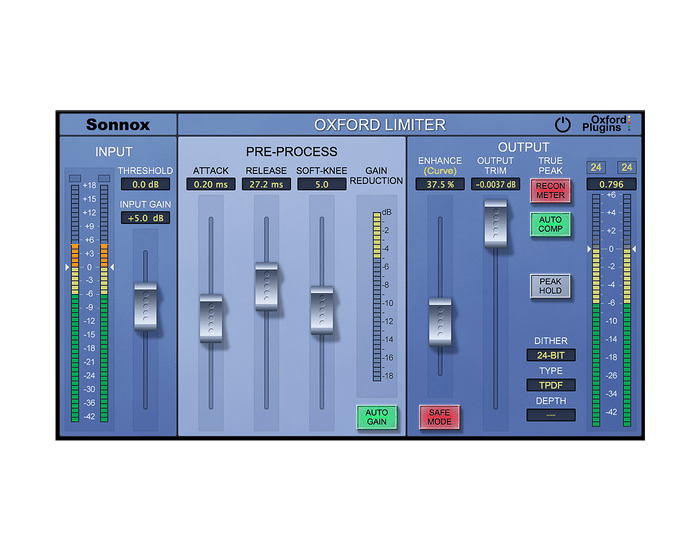Click the Soft-Knee 5.0 value field
The image size is (700, 550).
pos(322,184)
